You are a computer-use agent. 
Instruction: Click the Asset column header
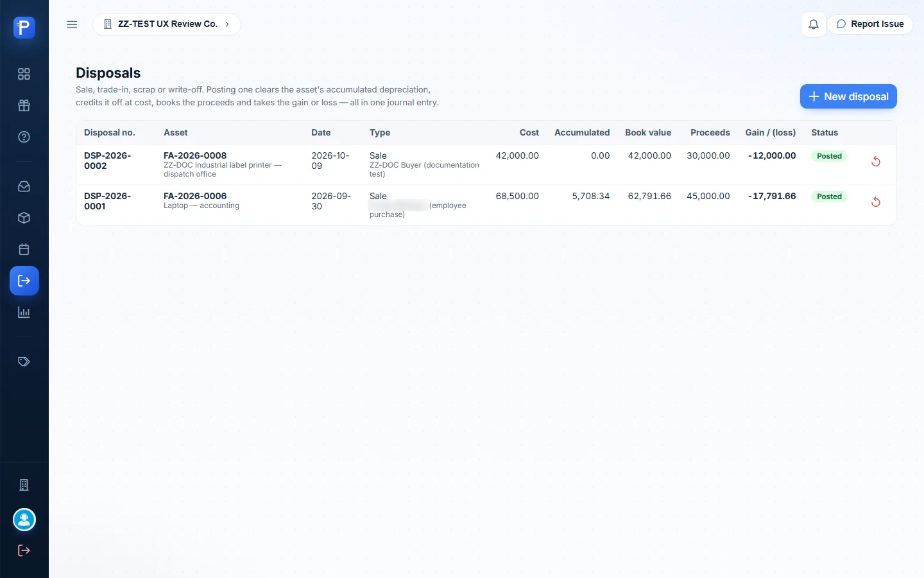pyautogui.click(x=176, y=132)
